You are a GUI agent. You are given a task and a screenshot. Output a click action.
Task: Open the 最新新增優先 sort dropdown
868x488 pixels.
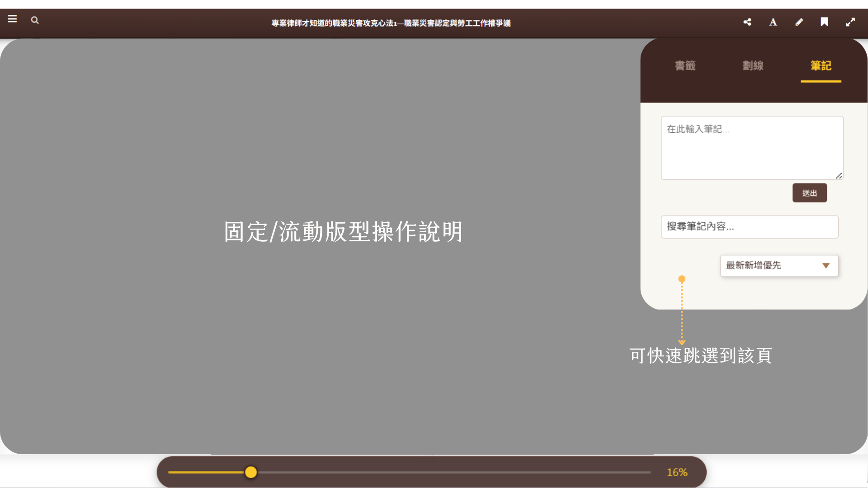[779, 266]
